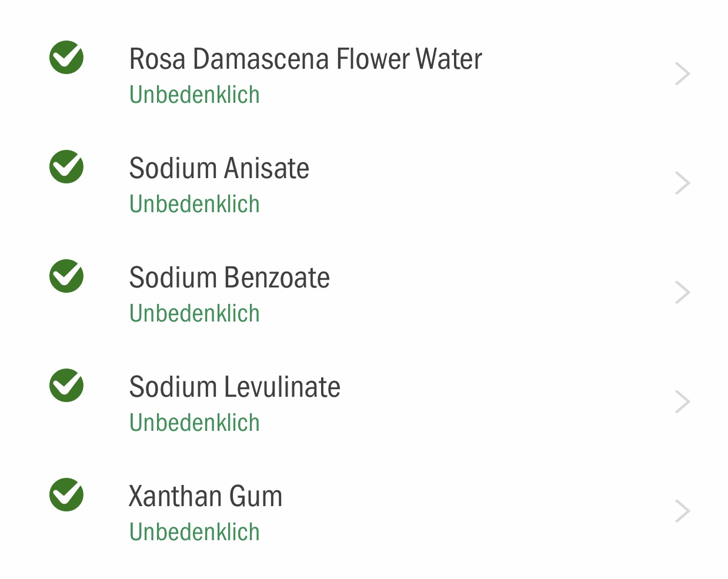
Task: Click green checkmark beside Rosa Damascena Flower Water
Action: coord(66,58)
